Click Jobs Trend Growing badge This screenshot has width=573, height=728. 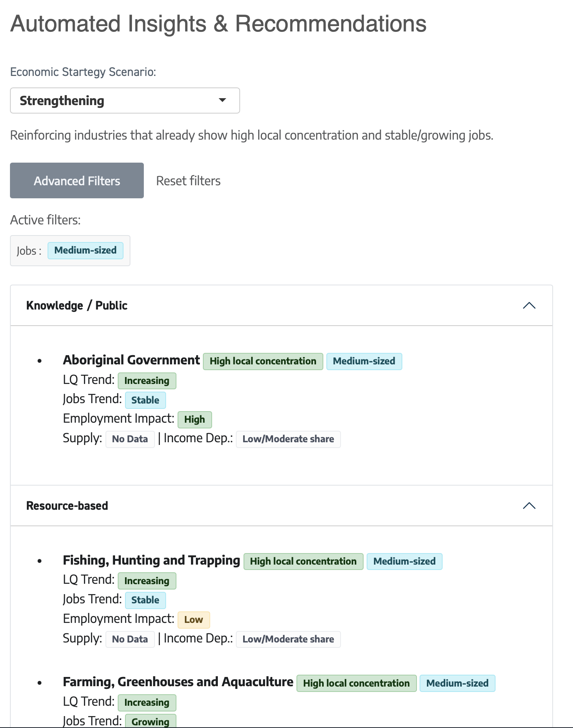click(150, 721)
